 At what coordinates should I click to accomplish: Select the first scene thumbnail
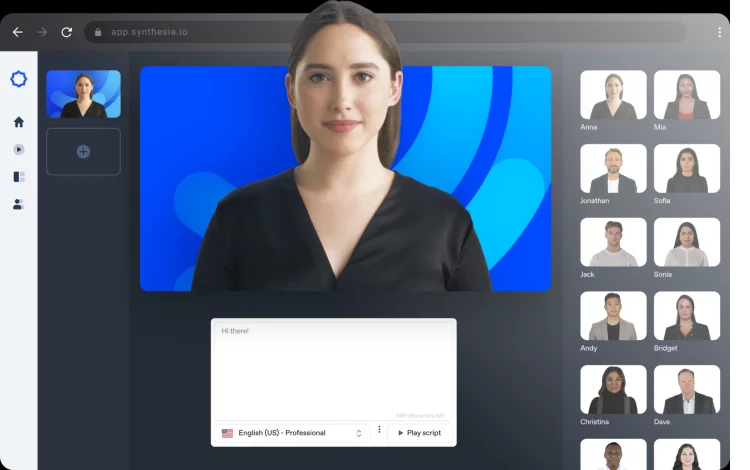[83, 94]
